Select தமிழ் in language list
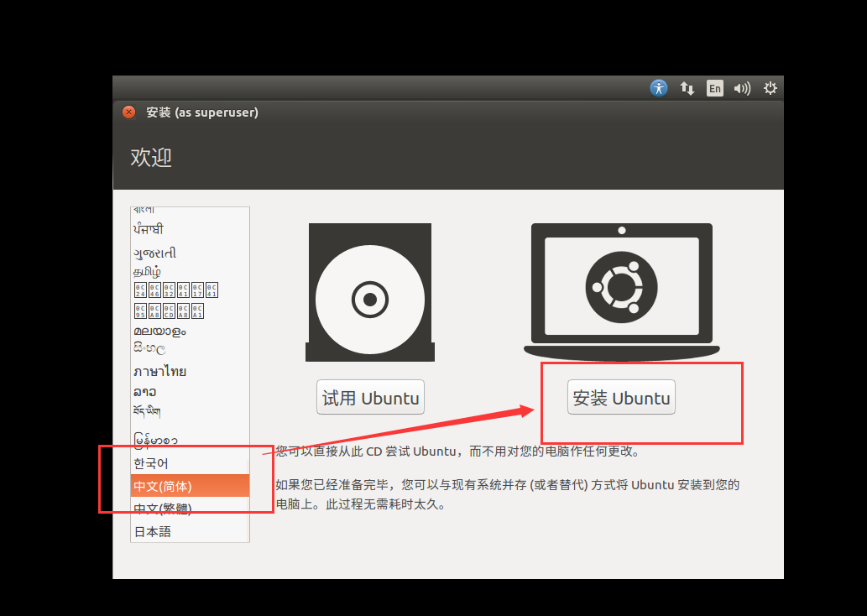This screenshot has width=867, height=616. 190,272
